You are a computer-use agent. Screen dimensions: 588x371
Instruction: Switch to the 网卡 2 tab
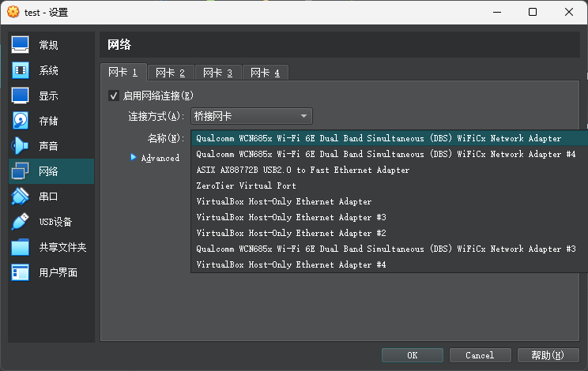click(170, 73)
